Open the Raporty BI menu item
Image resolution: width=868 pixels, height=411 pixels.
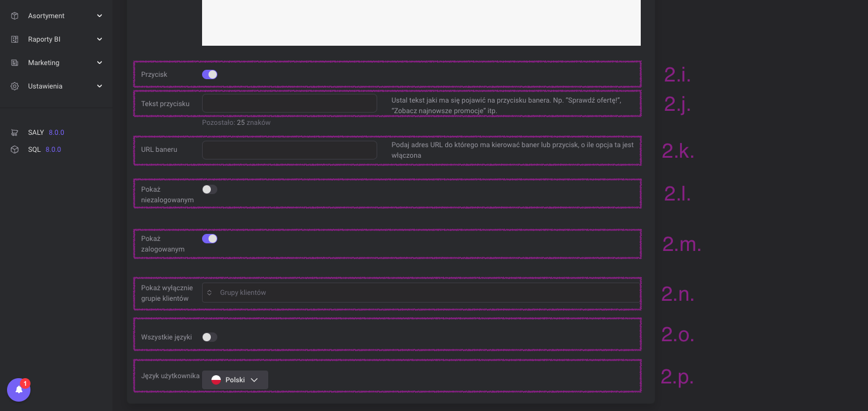tap(45, 39)
